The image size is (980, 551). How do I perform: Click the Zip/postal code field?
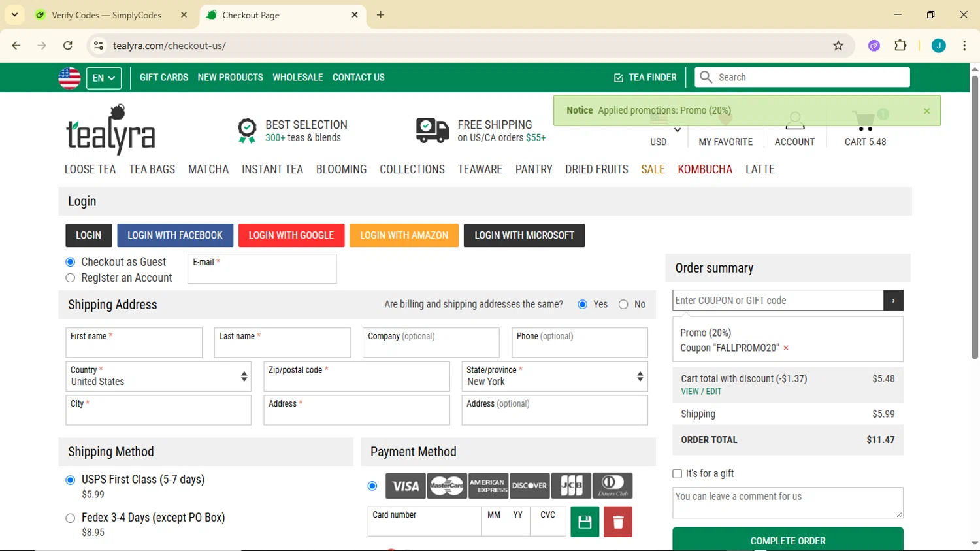pos(357,376)
